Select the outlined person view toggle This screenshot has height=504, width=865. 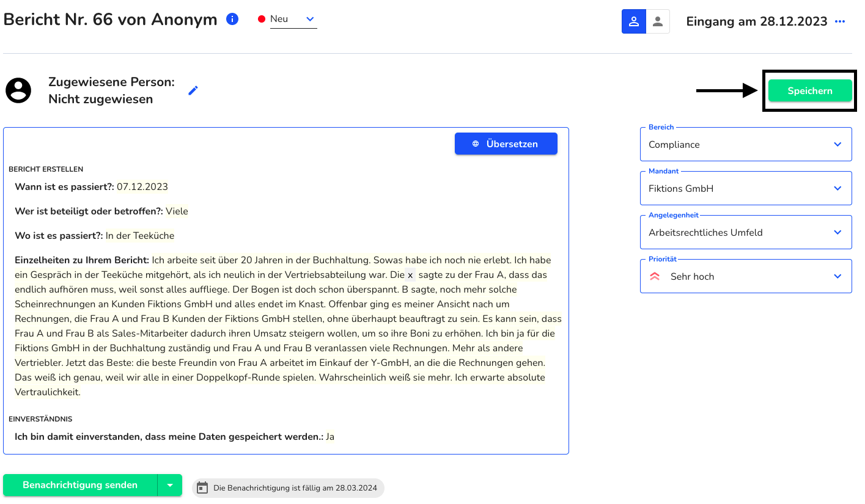(x=634, y=21)
